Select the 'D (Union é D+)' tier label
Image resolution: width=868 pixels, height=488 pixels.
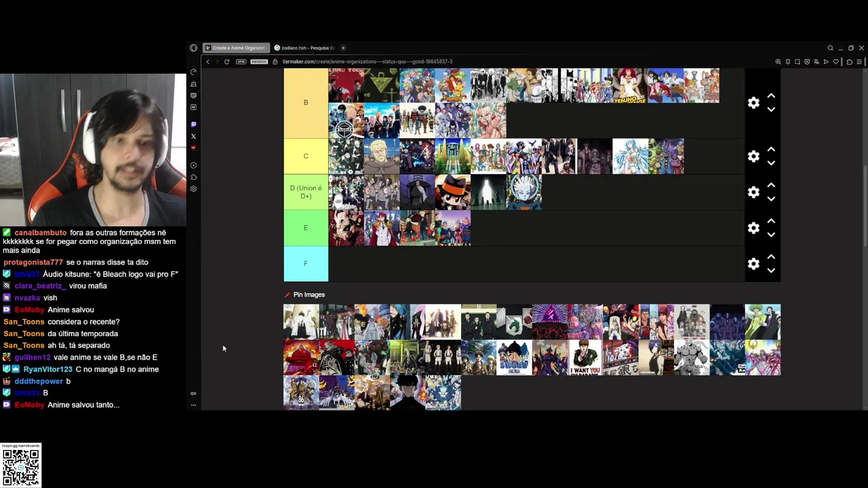point(306,192)
